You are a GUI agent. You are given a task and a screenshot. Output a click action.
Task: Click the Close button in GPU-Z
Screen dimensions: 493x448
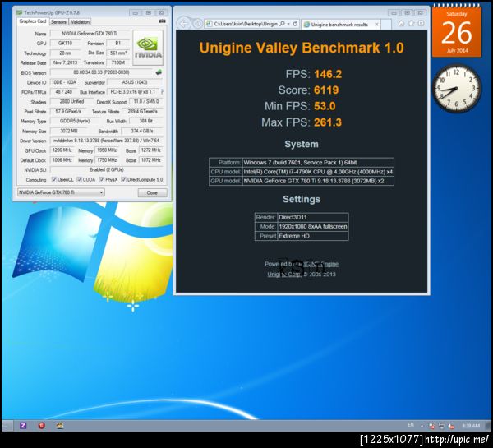tap(152, 192)
